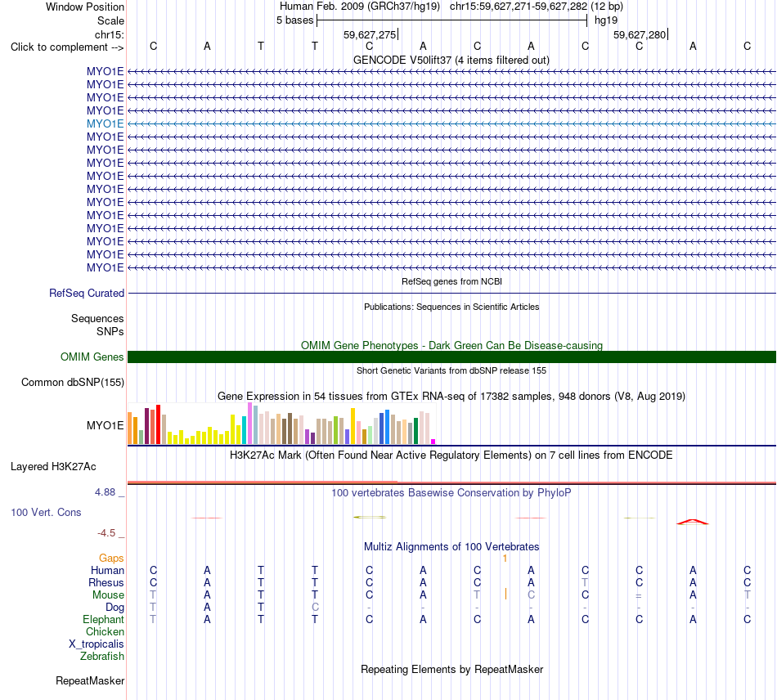Click the 'Dog' alignment row label
This screenshot has height=700, width=777.
click(x=115, y=608)
